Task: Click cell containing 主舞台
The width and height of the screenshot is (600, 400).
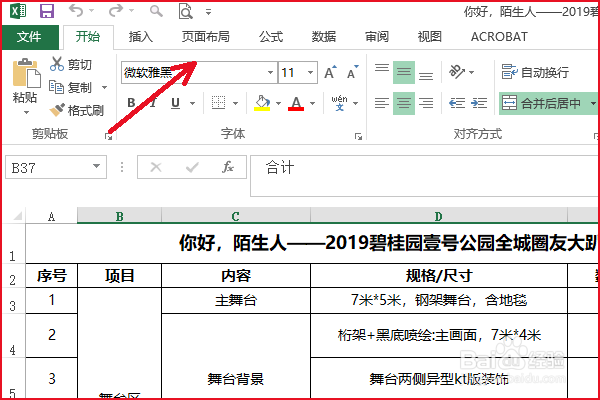Action: point(236,300)
